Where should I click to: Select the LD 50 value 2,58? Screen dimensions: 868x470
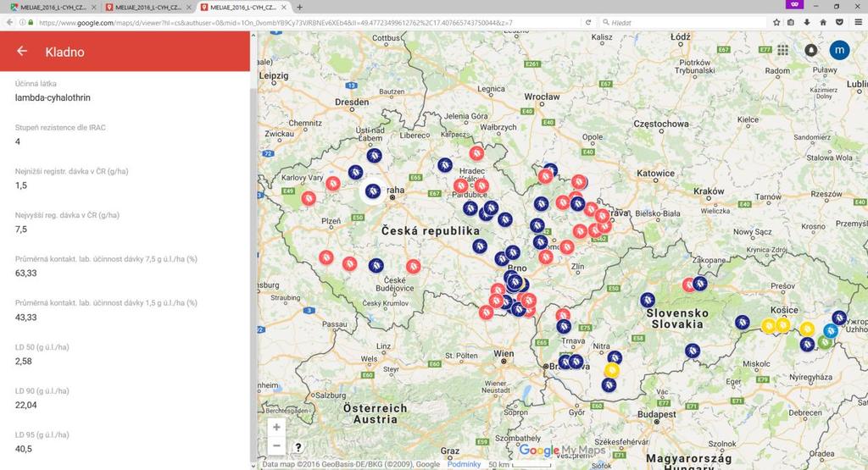(23, 361)
